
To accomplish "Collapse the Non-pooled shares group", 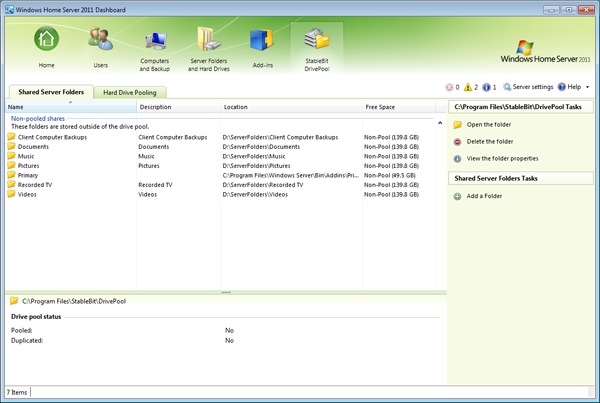I will coord(37,118).
